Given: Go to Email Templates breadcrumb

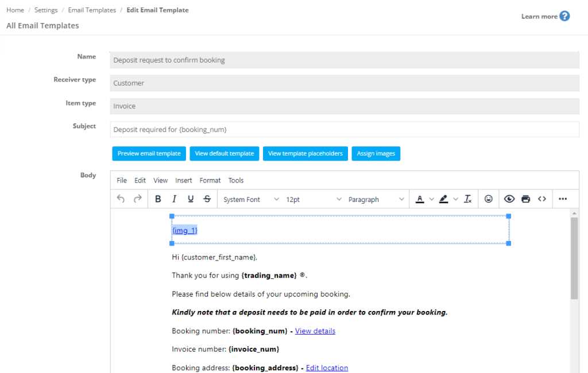Looking at the screenshot, I should click(x=92, y=10).
